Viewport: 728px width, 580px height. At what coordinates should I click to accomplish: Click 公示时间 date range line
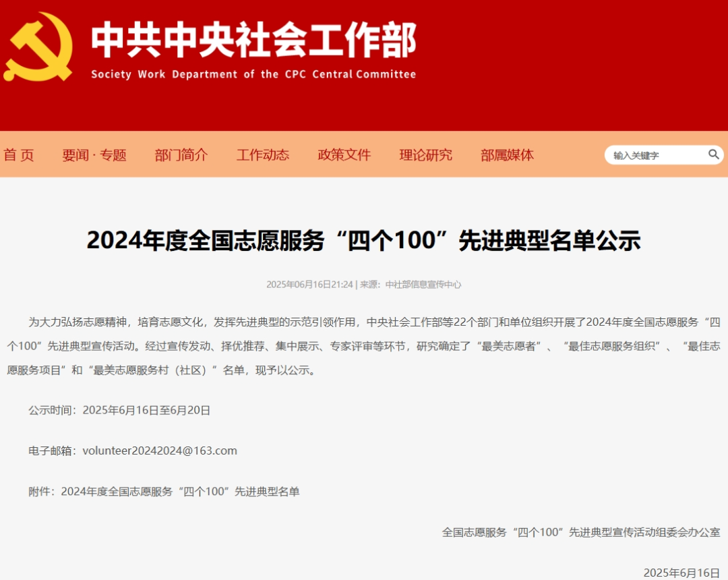tap(119, 410)
